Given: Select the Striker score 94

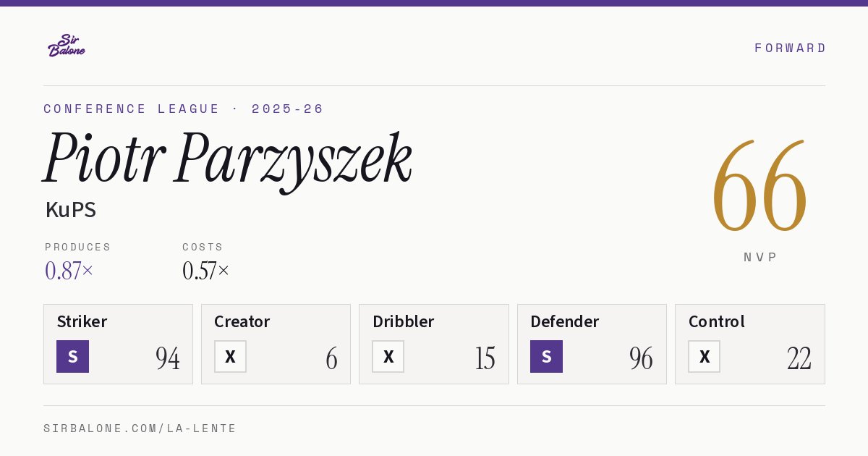Looking at the screenshot, I should click(168, 358).
